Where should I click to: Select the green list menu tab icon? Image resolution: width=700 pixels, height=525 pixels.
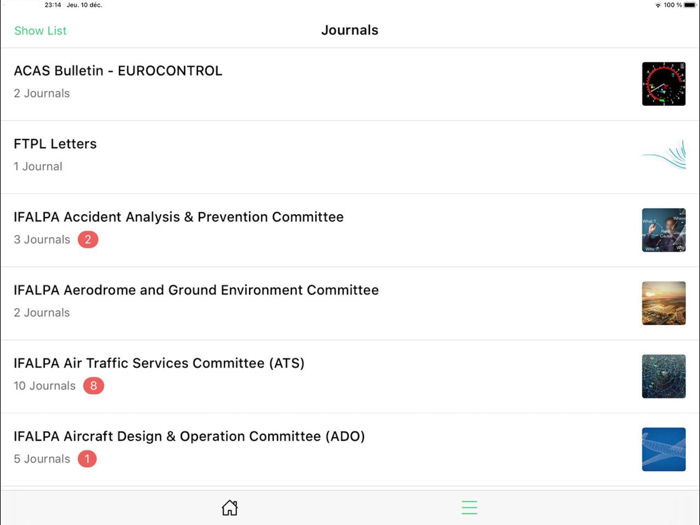pyautogui.click(x=469, y=508)
